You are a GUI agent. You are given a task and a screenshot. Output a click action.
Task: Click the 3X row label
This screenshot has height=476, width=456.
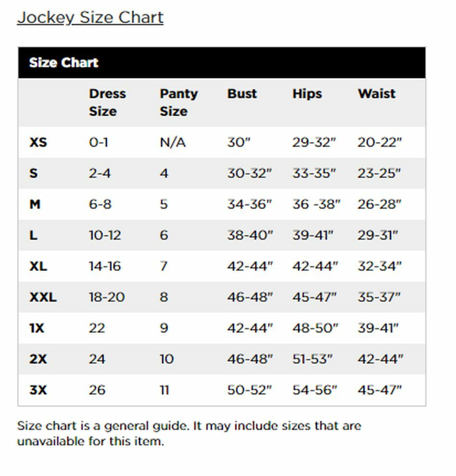tap(38, 390)
